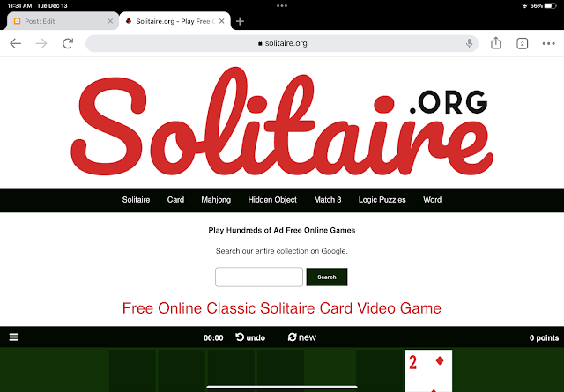Start a new solitaire game
The width and height of the screenshot is (564, 392).
[x=301, y=337]
